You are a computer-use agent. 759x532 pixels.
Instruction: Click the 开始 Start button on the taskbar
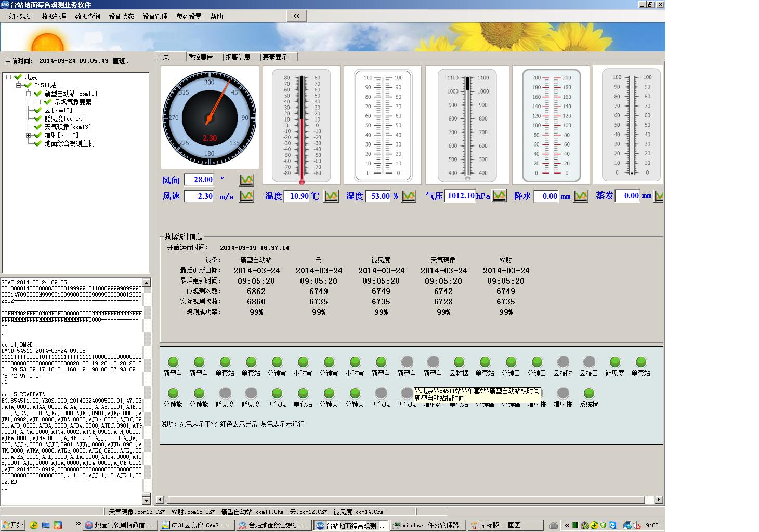pyautogui.click(x=13, y=525)
